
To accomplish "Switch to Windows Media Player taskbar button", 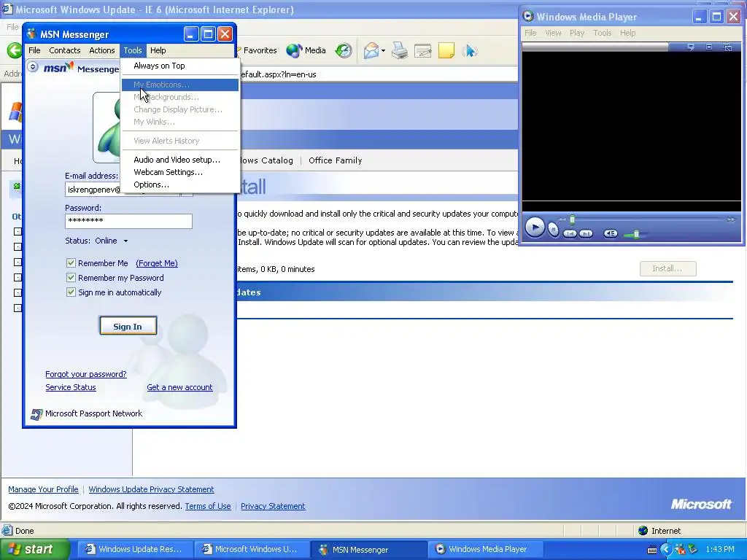I will pyautogui.click(x=484, y=550).
